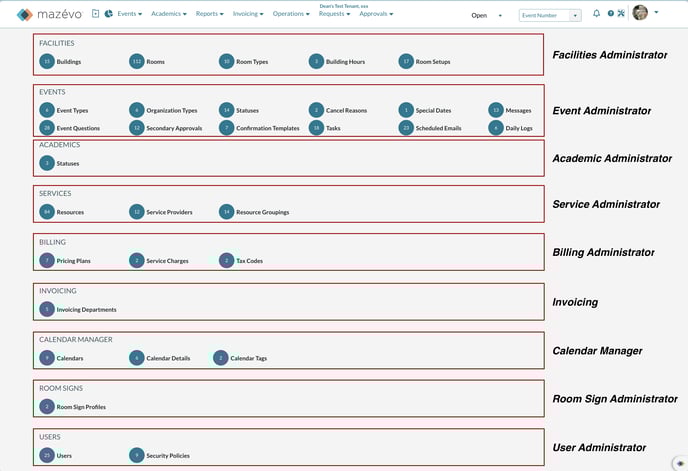Click the Buildings count badge
The width and height of the screenshot is (688, 471).
(x=47, y=61)
